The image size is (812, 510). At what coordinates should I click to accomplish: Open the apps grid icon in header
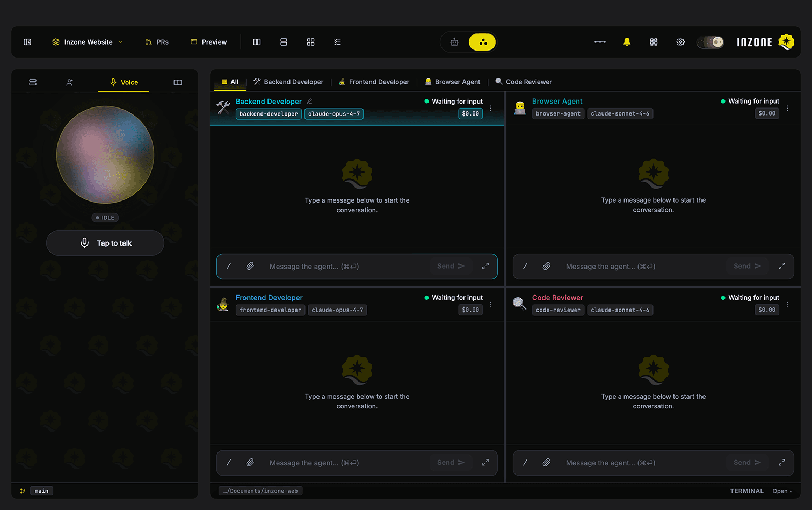[654, 42]
